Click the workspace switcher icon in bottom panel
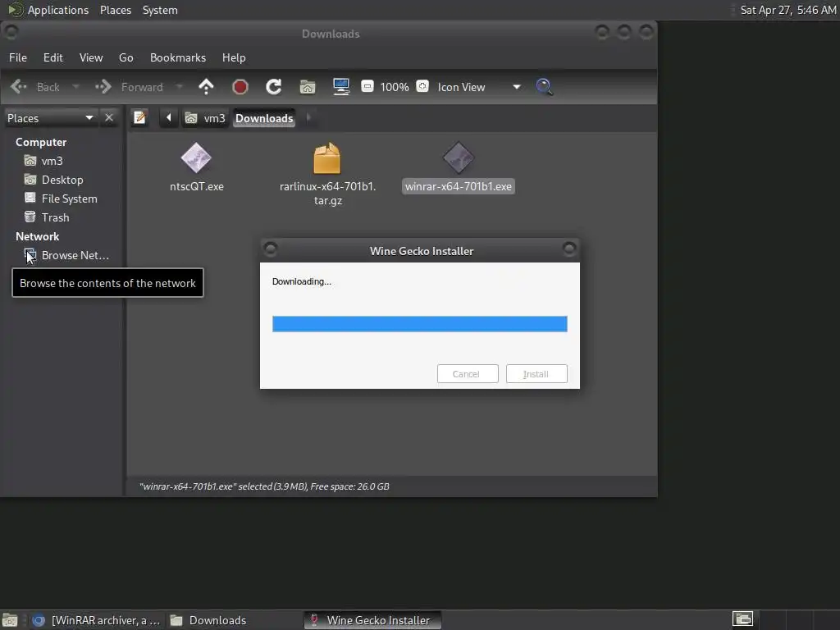 (x=742, y=619)
